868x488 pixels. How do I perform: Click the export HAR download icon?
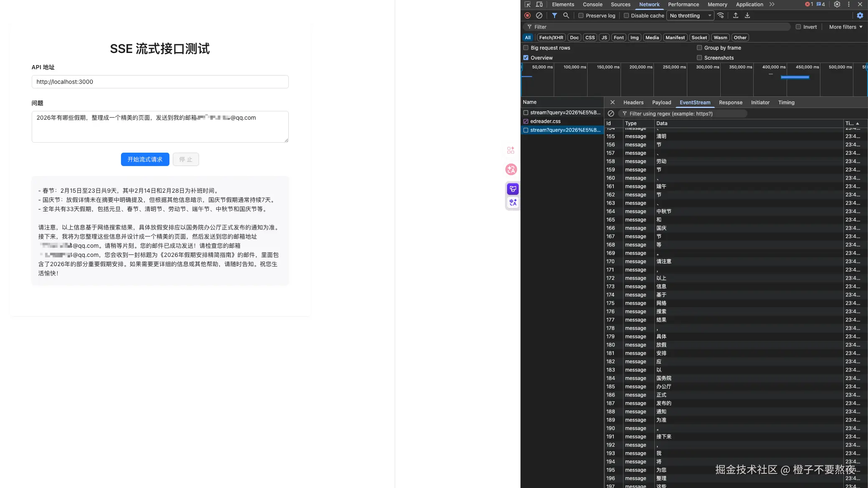[747, 15]
